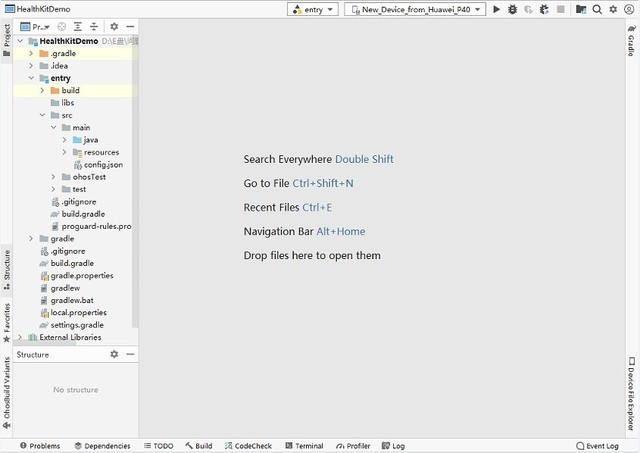This screenshot has height=453, width=640.
Task: Open the Project side tool tab
Action: [7, 40]
